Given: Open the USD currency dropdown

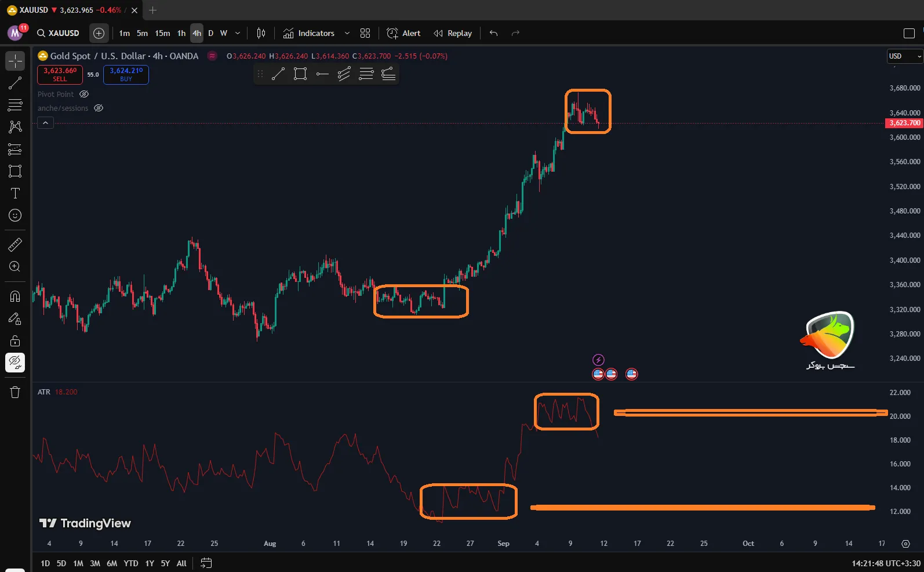Looking at the screenshot, I should pyautogui.click(x=905, y=56).
